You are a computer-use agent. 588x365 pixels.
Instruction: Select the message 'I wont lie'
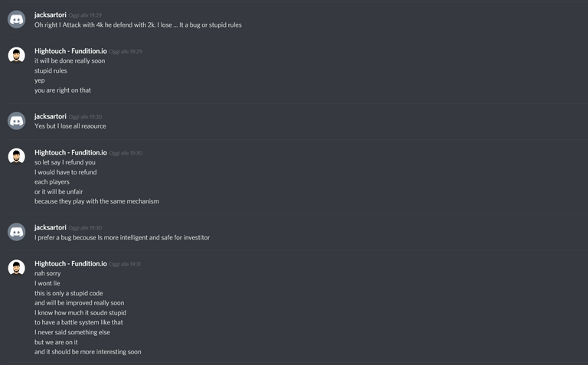pos(47,283)
